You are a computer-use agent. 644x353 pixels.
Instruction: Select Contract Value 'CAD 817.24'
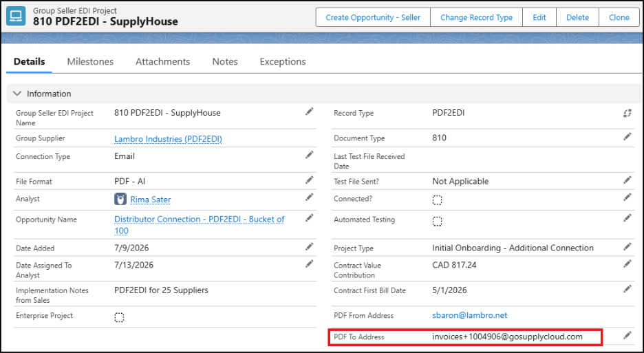454,265
